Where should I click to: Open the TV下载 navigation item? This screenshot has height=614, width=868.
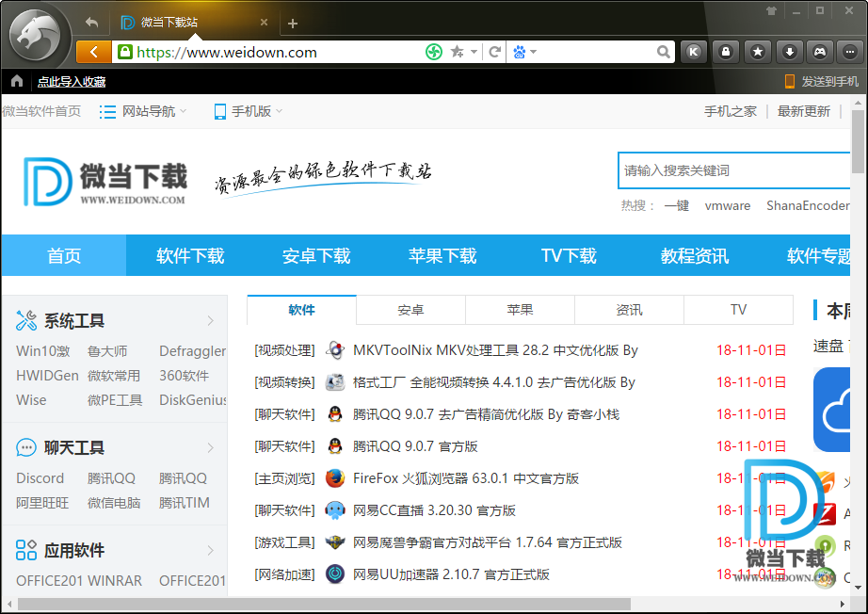point(569,256)
